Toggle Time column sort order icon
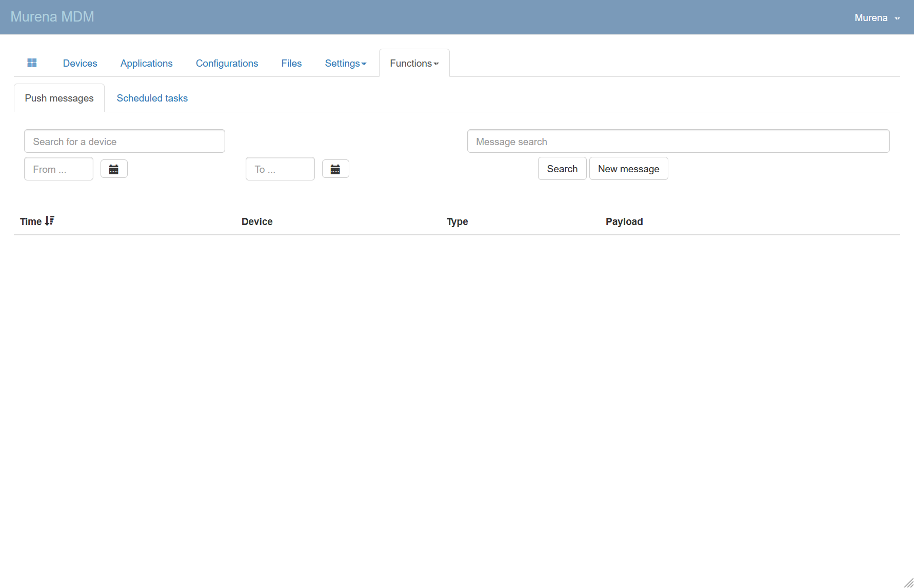The height and width of the screenshot is (588, 914). (50, 221)
